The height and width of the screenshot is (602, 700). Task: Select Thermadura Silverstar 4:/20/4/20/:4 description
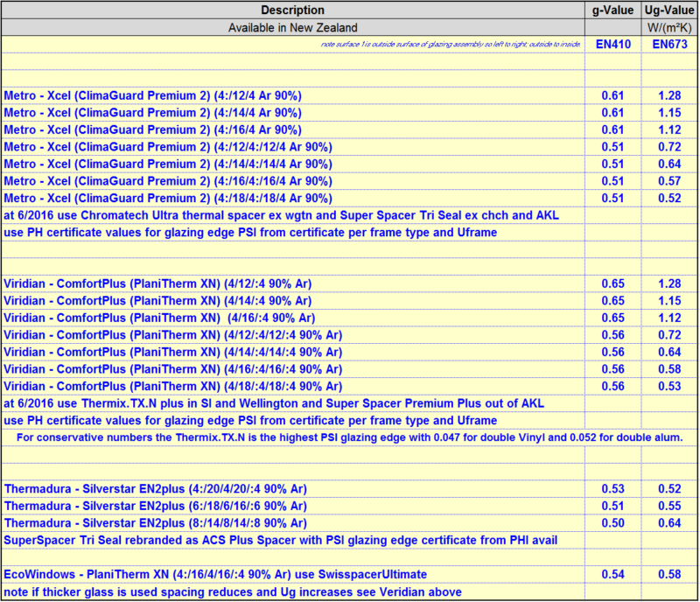click(156, 487)
